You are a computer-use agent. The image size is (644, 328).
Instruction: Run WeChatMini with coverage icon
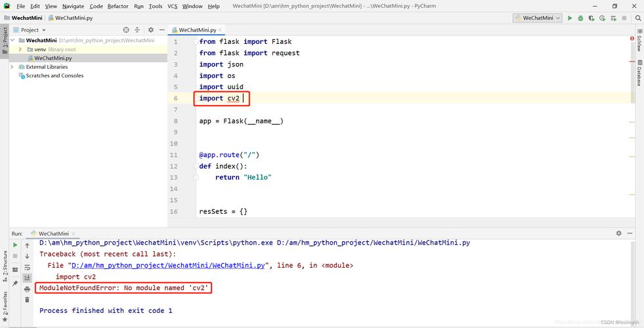591,18
